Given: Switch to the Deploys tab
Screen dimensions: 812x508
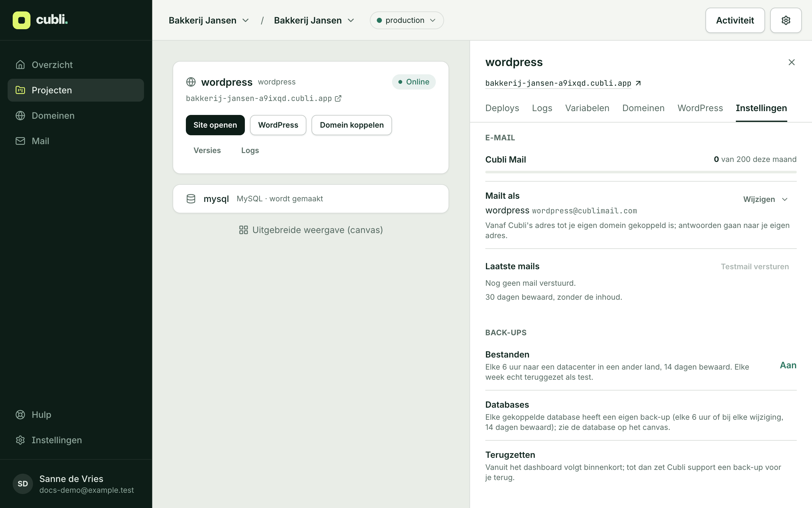Looking at the screenshot, I should (x=502, y=108).
